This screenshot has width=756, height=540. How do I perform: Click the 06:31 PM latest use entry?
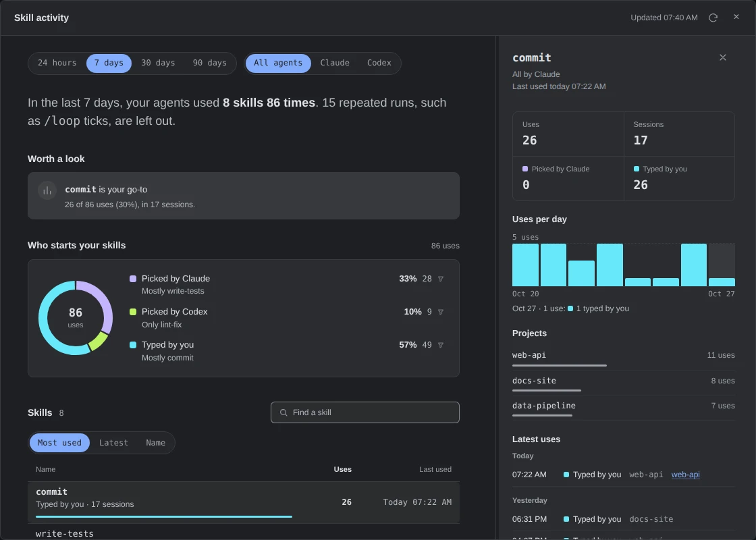click(624, 519)
